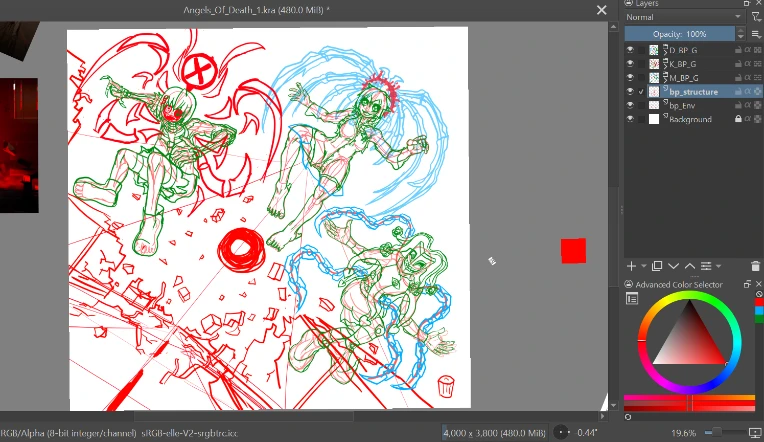
Task: Expand the add layer type dropdown arrow
Action: (642, 266)
